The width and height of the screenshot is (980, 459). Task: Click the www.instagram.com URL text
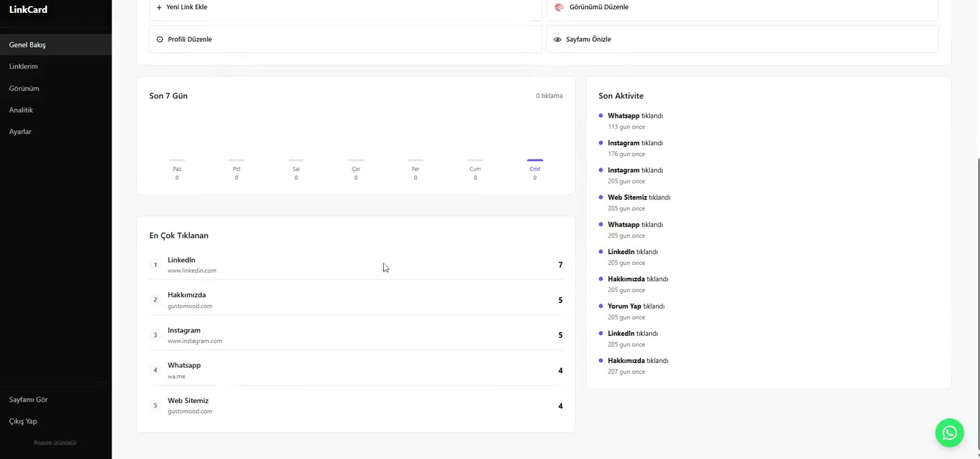tap(195, 341)
